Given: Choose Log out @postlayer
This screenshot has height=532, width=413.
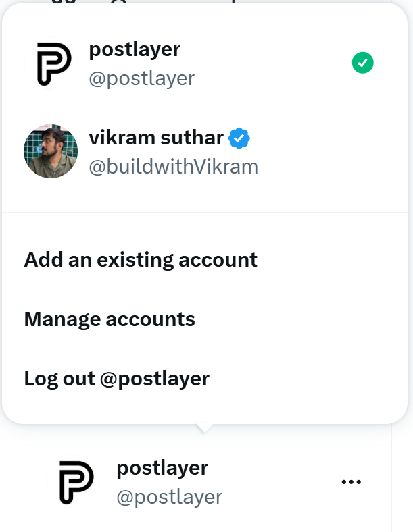Looking at the screenshot, I should point(117,379).
